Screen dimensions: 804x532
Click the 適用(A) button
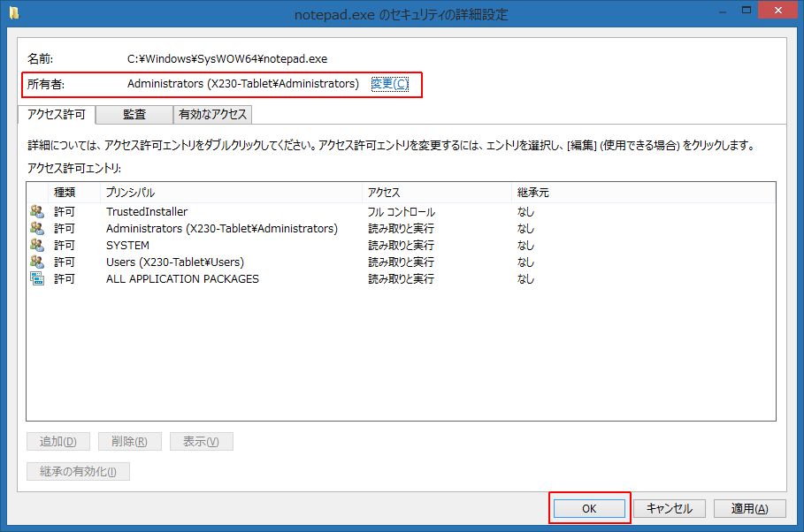click(749, 508)
